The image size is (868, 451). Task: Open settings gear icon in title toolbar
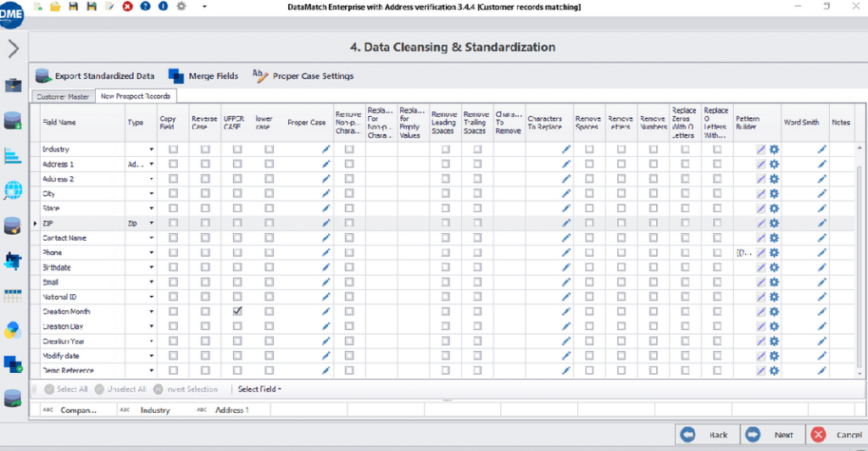(181, 7)
